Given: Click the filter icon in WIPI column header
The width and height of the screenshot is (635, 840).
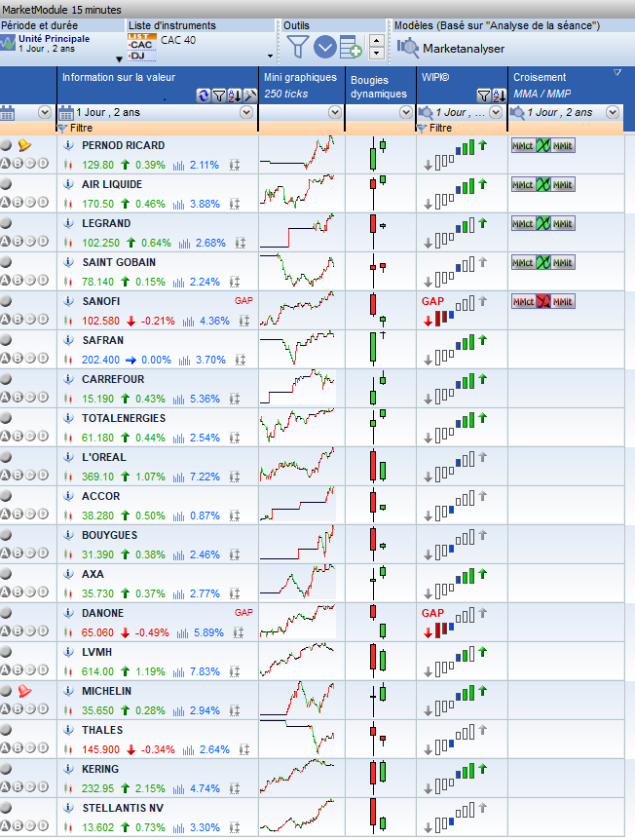Looking at the screenshot, I should click(x=483, y=95).
